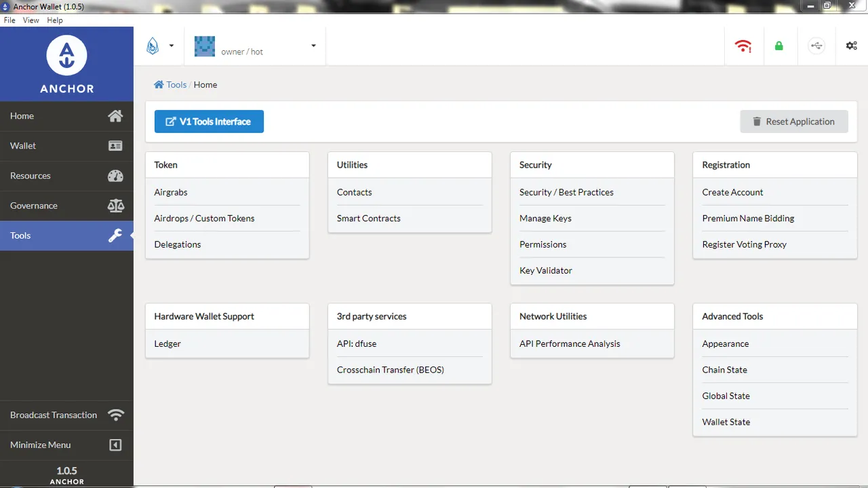This screenshot has height=488, width=868.
Task: Click Minimize Menu in sidebar
Action: [x=66, y=445]
